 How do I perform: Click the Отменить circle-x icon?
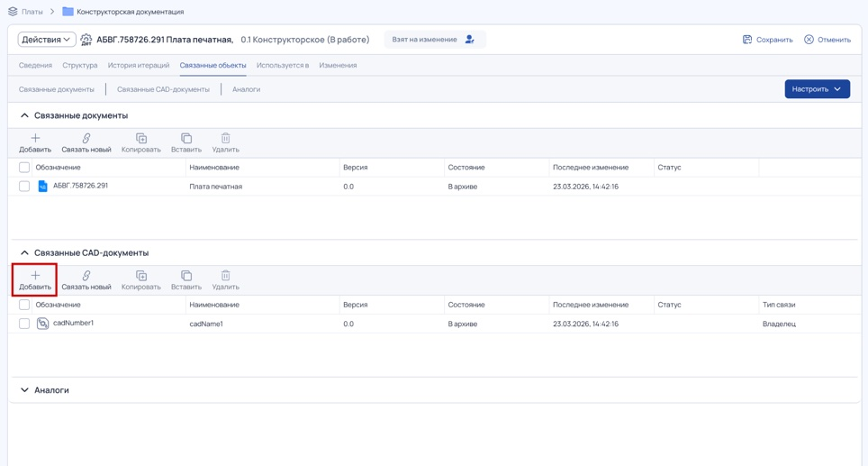pyautogui.click(x=809, y=40)
